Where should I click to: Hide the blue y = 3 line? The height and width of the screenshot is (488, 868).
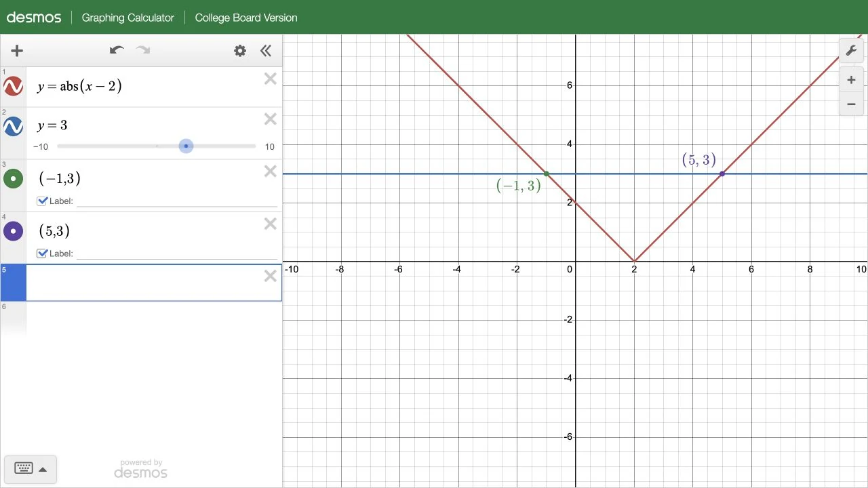coord(13,126)
